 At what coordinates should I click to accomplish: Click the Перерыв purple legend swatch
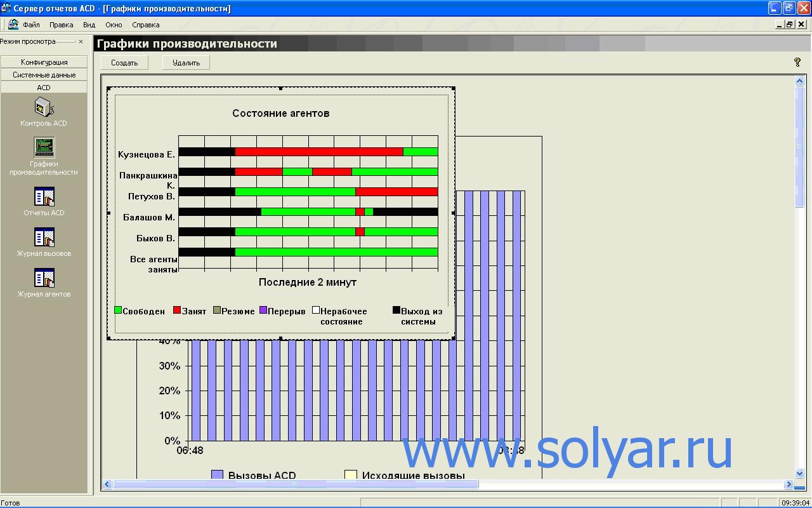263,311
